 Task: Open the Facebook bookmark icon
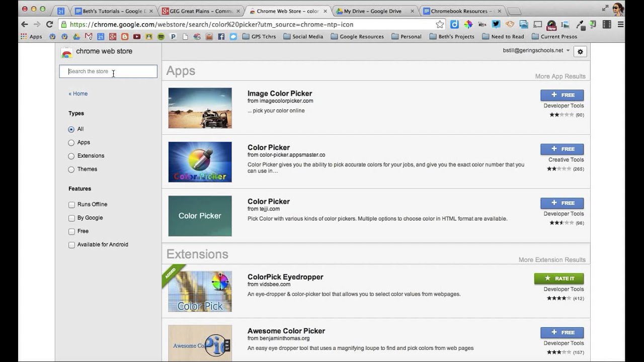coord(221,36)
